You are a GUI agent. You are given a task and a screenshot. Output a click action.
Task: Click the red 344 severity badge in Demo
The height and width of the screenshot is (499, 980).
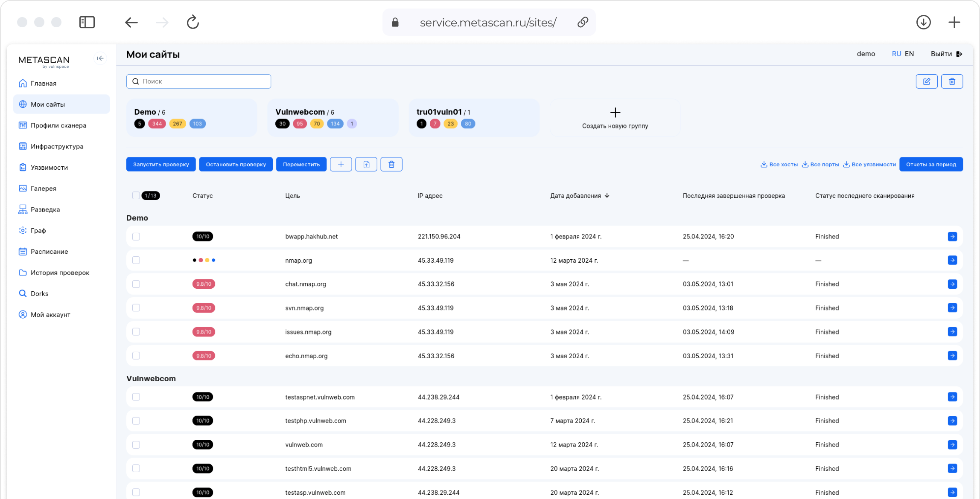[x=157, y=124]
